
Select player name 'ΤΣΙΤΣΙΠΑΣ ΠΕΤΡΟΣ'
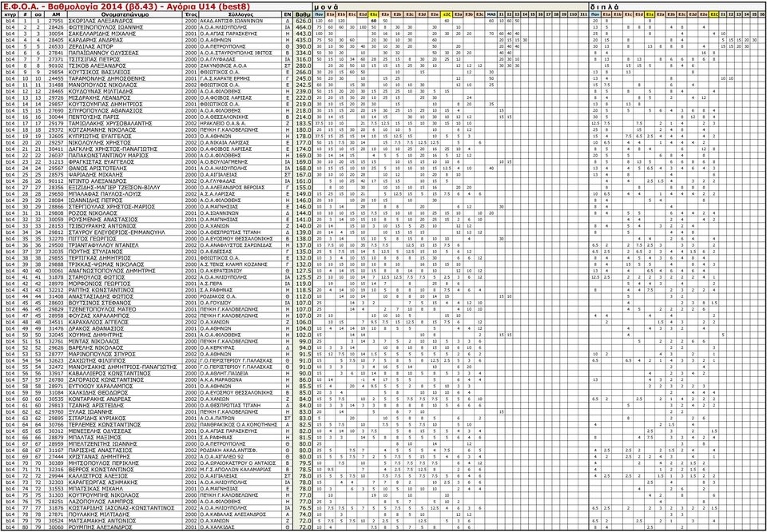pyautogui.click(x=96, y=60)
